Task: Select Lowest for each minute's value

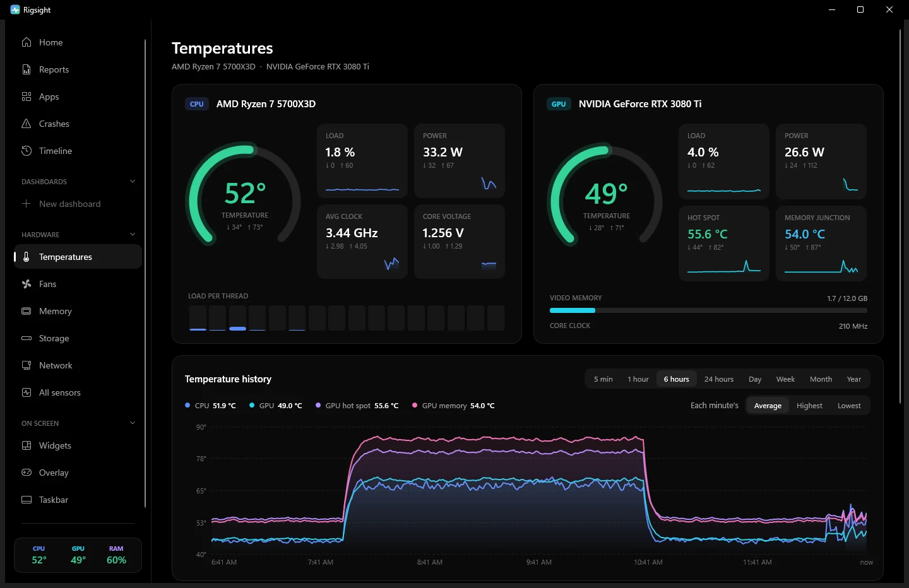Action: tap(849, 406)
